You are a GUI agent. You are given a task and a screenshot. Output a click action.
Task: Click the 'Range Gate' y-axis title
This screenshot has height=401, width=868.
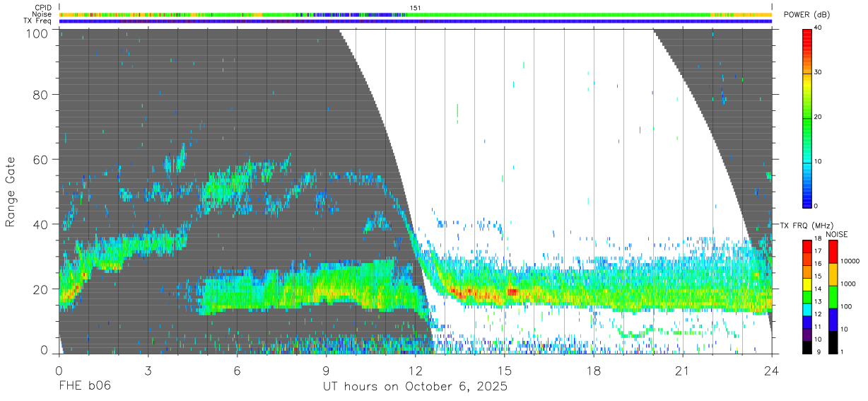click(11, 192)
